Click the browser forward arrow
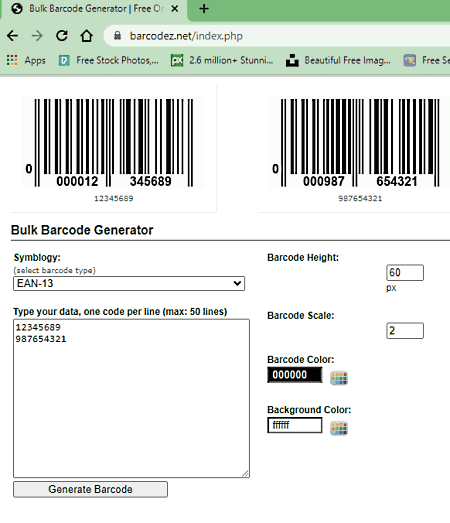Viewport: 450px width, 523px height. tap(37, 36)
